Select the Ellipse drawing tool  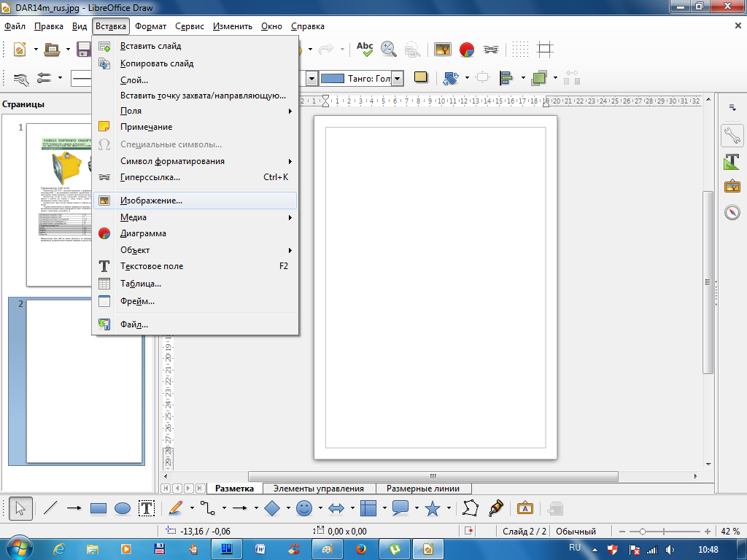123,508
